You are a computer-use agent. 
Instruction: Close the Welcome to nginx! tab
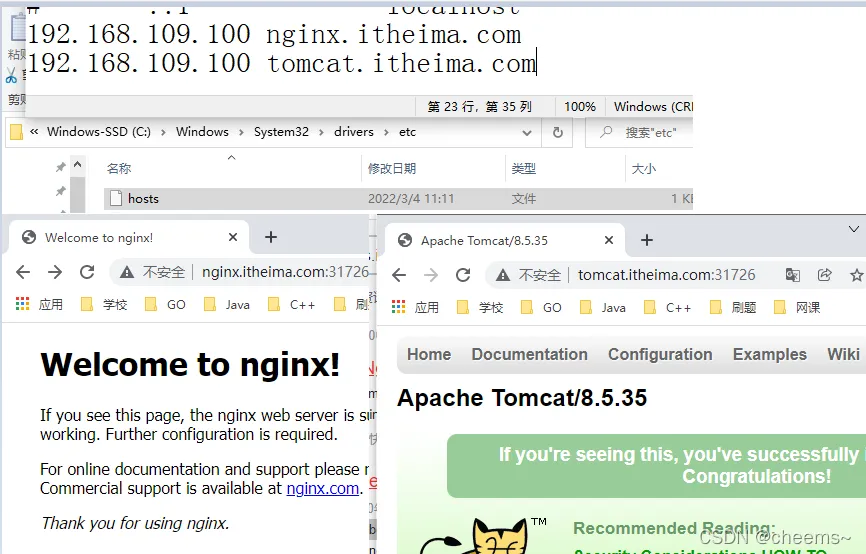tap(233, 238)
